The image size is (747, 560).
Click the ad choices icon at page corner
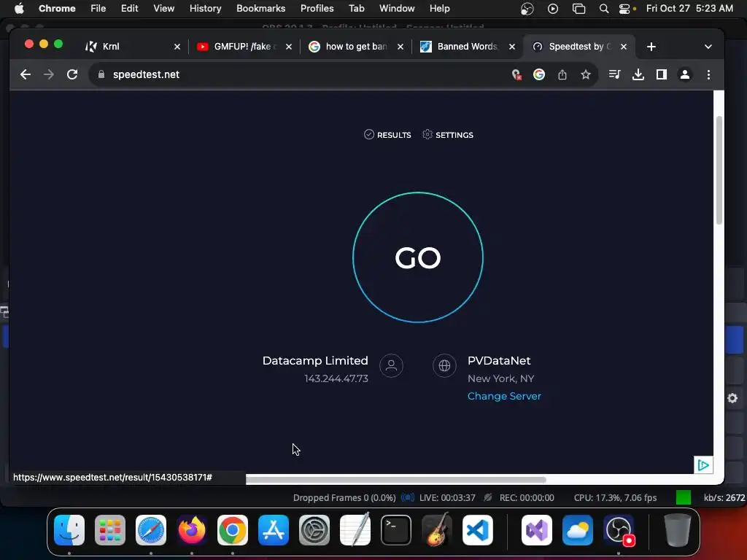coord(703,464)
